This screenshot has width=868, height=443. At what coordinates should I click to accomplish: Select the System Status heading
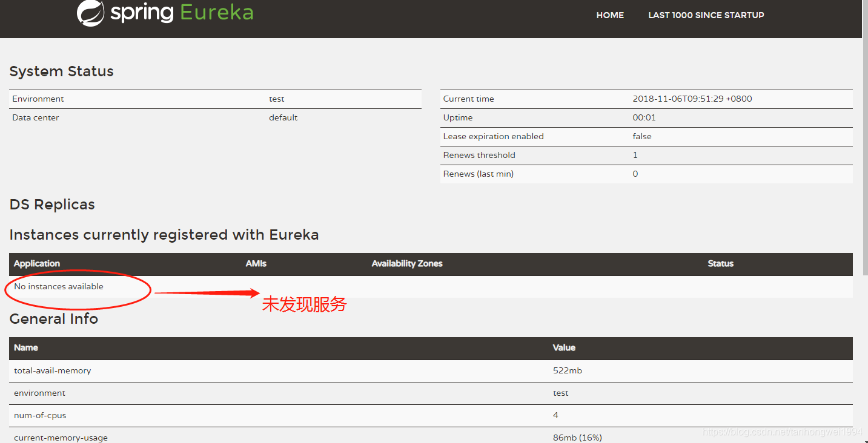click(x=61, y=71)
